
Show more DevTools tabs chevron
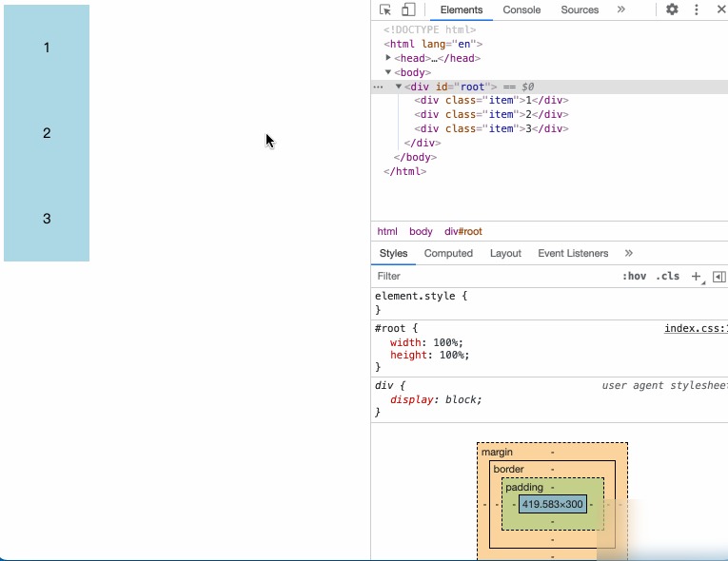620,10
